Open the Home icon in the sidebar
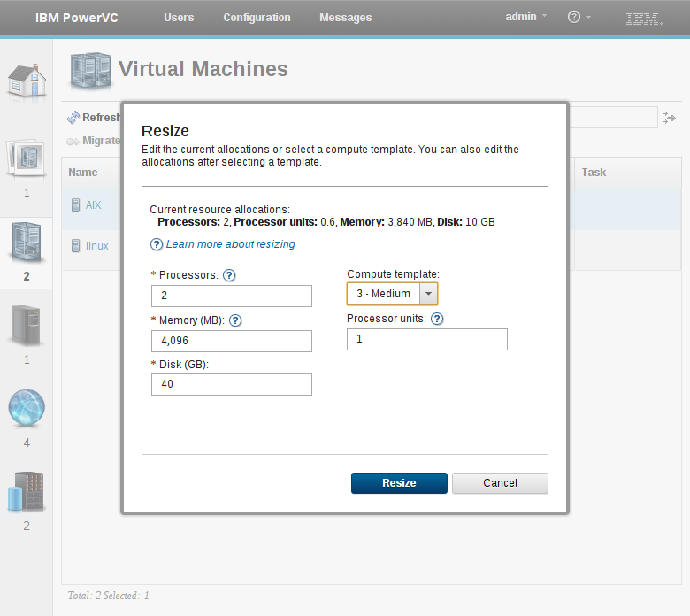Screen dimensions: 690x616 click(27, 81)
